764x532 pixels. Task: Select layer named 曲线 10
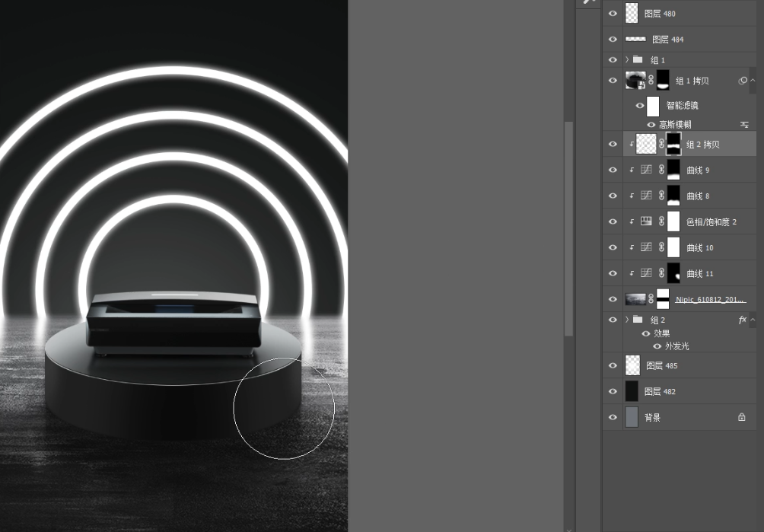point(699,247)
